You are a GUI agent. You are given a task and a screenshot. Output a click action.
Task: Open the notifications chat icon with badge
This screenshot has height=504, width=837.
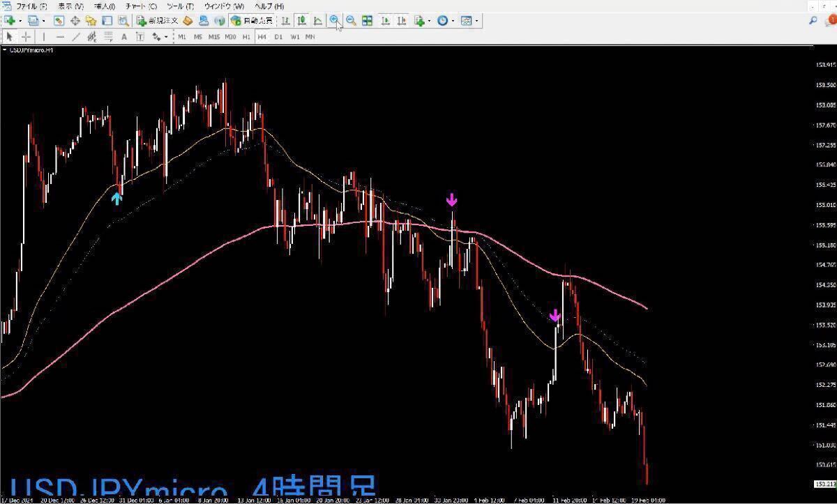coord(829,20)
